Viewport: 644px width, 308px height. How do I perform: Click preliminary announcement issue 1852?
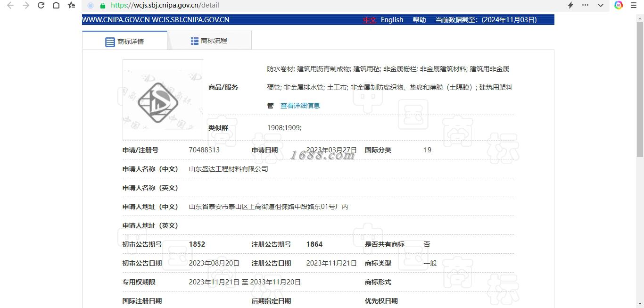[197, 244]
